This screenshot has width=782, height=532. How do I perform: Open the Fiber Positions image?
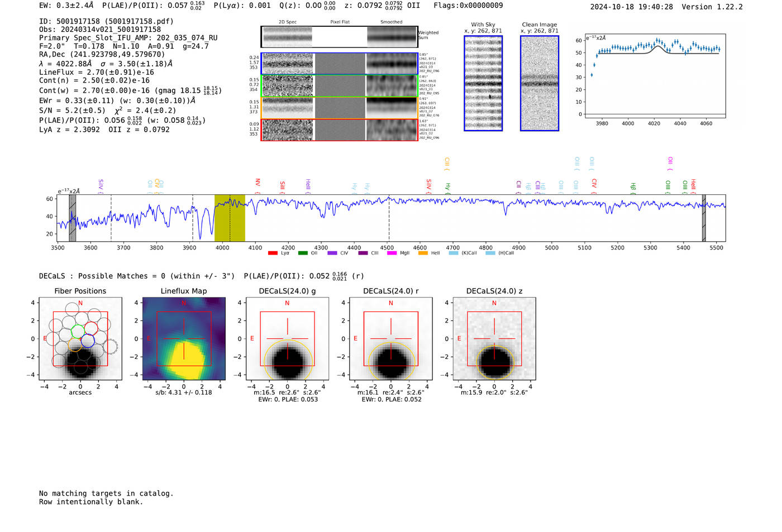(x=80, y=339)
